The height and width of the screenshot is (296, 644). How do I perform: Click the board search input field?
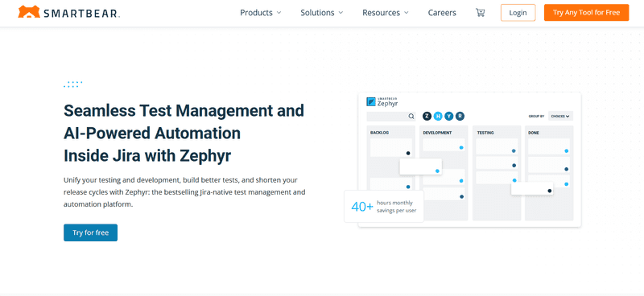click(390, 117)
